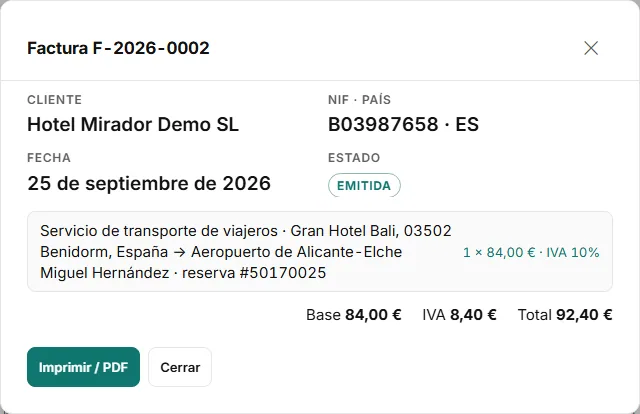640x414 pixels.
Task: Click the Total 92,40 € amount
Action: coord(565,315)
